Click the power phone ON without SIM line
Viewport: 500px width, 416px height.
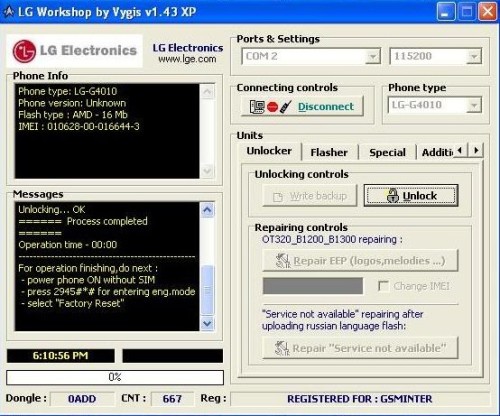coord(88,280)
